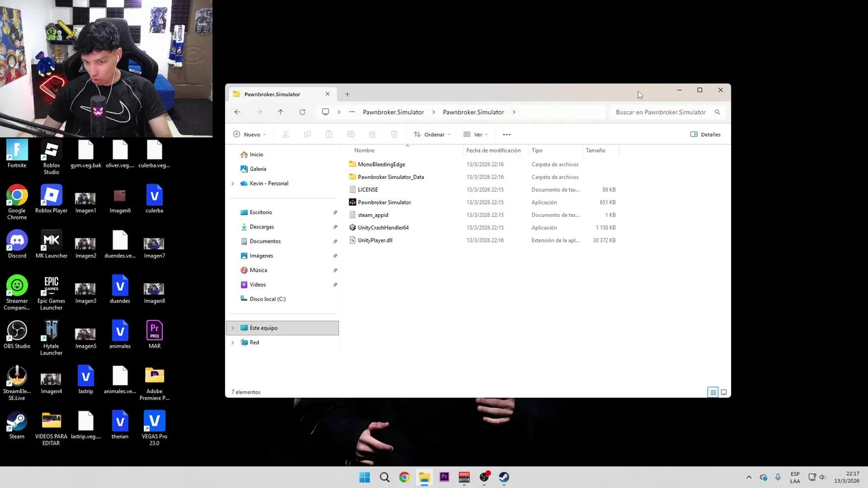Open OBS Studio desktop shortcut

pyautogui.click(x=17, y=335)
